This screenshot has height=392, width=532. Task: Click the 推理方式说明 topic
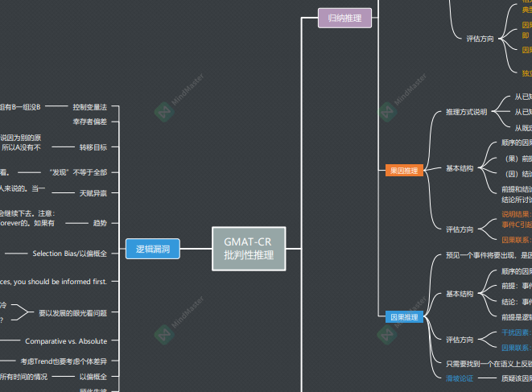point(467,112)
